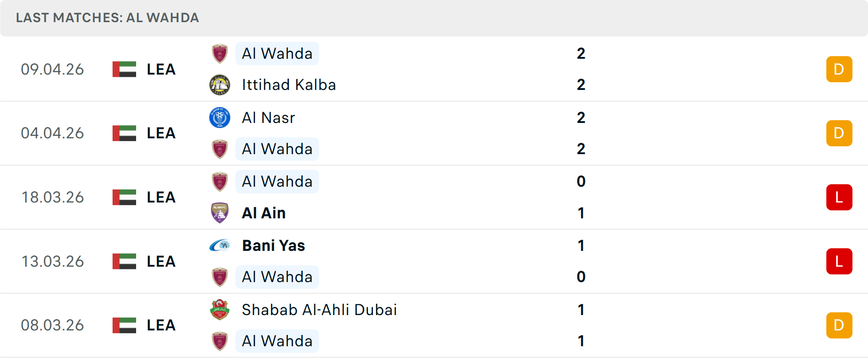Select the Shabab Al-Ahli Dubai crest
This screenshot has width=868, height=358.
219,310
